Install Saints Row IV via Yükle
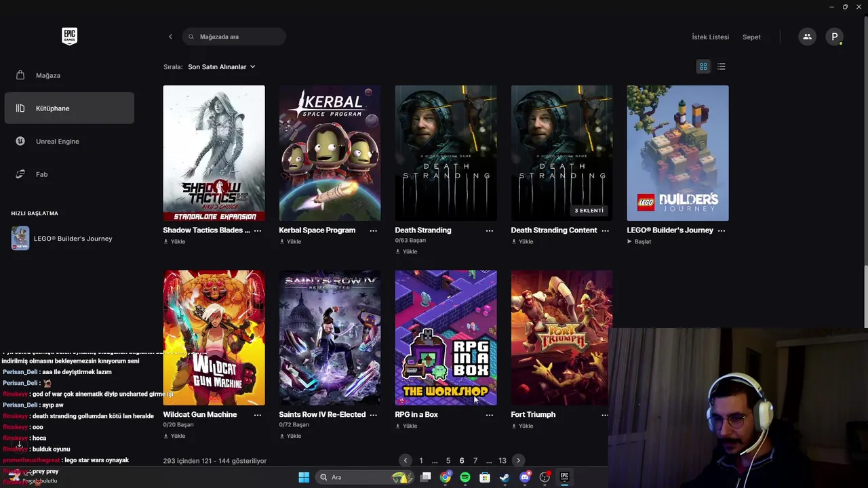 point(290,436)
